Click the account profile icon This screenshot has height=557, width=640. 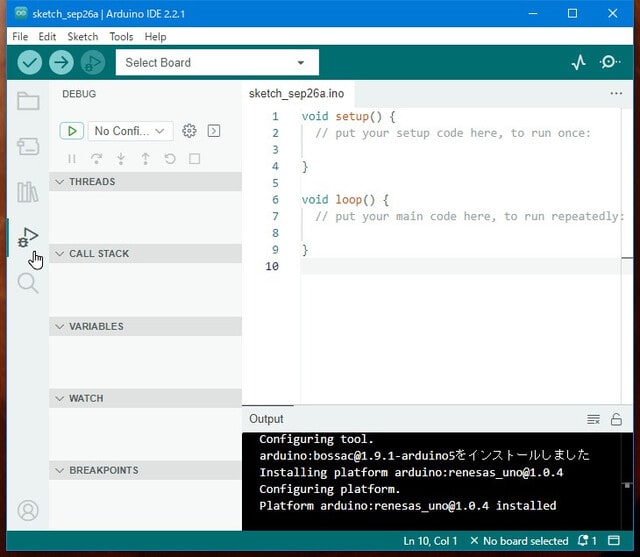click(x=28, y=510)
